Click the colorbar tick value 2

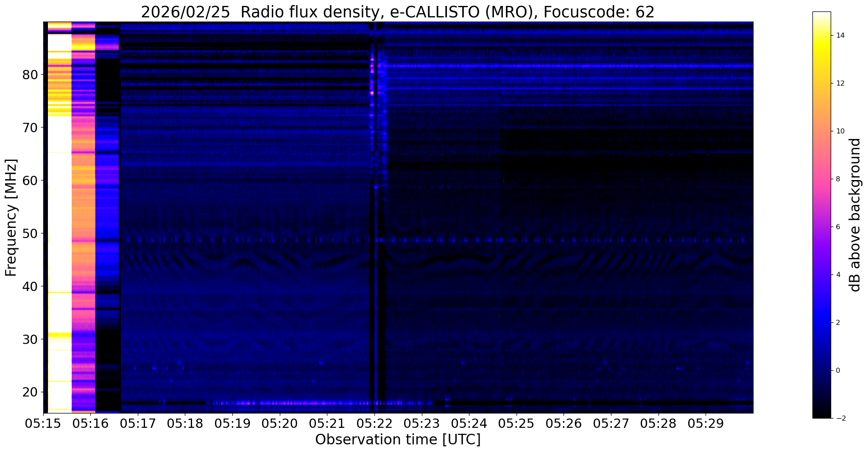coord(837,323)
